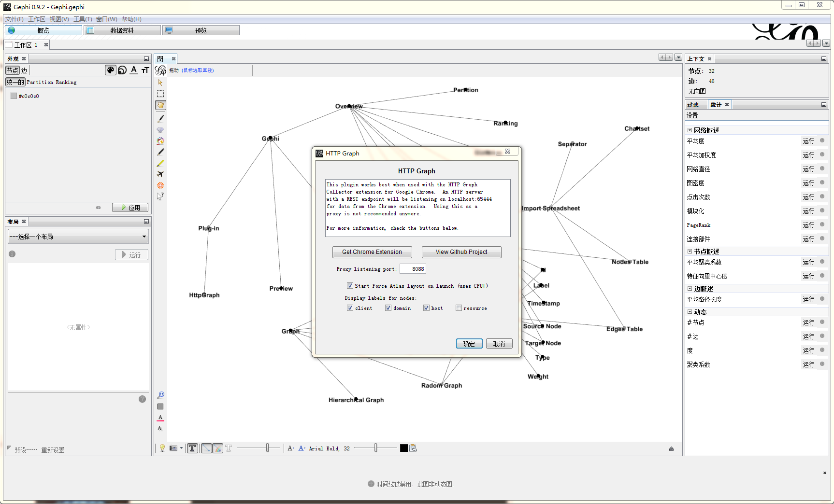
Task: Click the Proxy listening port field
Action: pyautogui.click(x=413, y=269)
